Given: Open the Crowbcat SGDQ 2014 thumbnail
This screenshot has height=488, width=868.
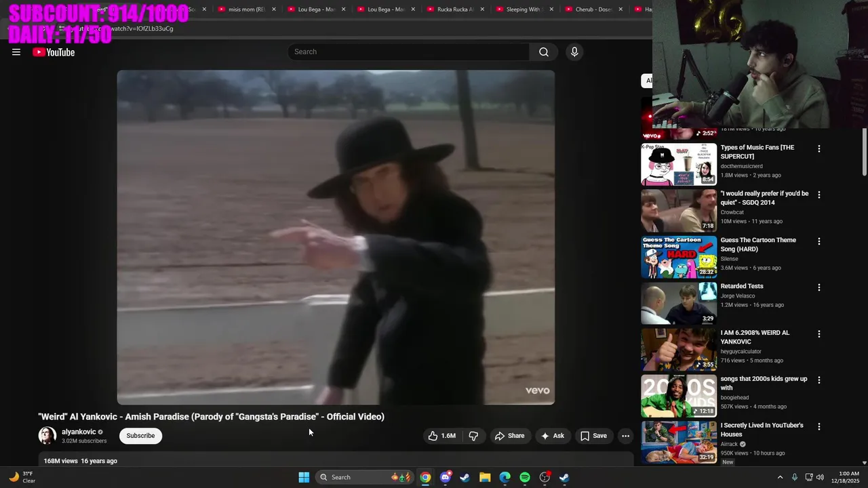Looking at the screenshot, I should (x=679, y=211).
